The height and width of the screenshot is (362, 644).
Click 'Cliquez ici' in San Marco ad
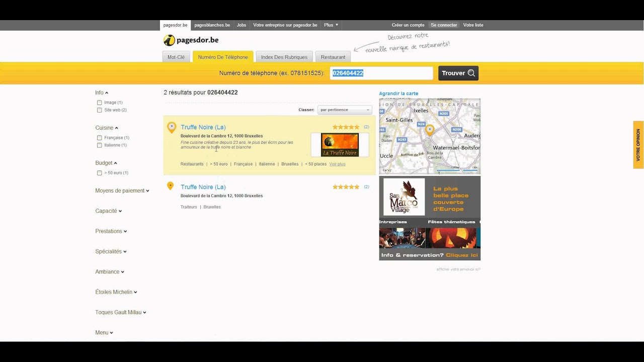pos(462,255)
